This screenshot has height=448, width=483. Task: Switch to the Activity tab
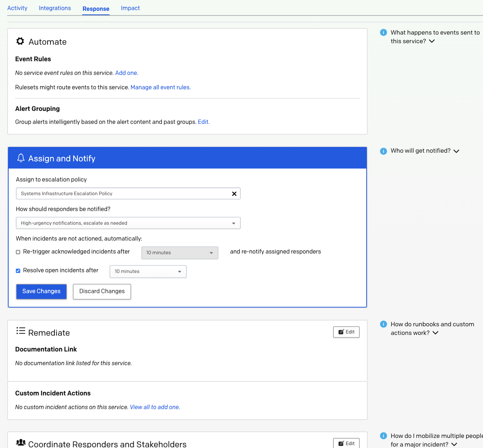[17, 8]
